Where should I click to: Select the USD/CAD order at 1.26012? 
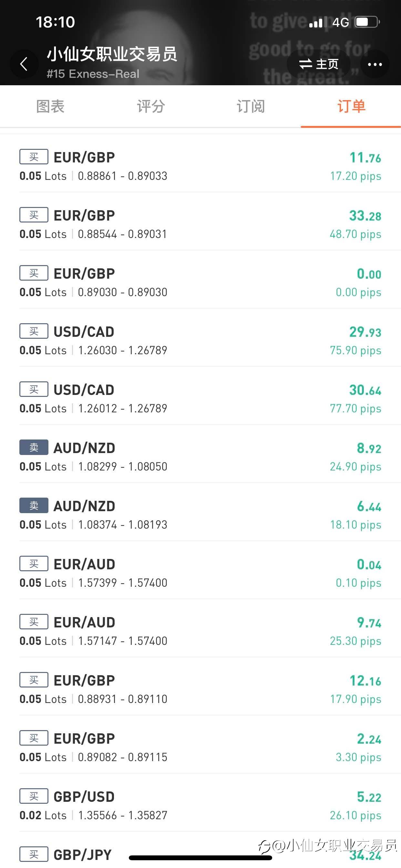point(200,398)
